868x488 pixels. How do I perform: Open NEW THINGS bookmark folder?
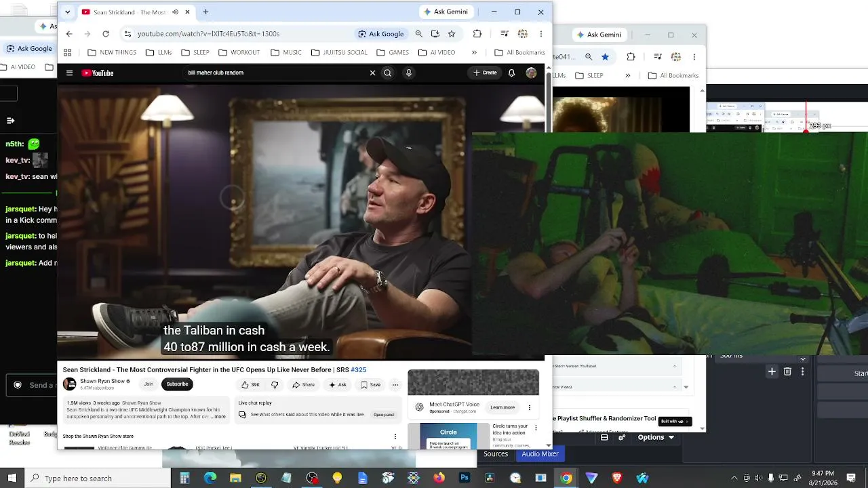(111, 52)
